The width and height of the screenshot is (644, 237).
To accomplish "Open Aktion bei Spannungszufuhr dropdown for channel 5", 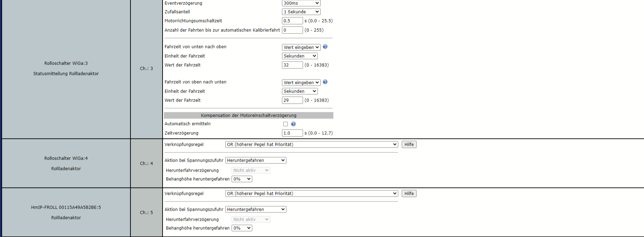I will click(256, 209).
